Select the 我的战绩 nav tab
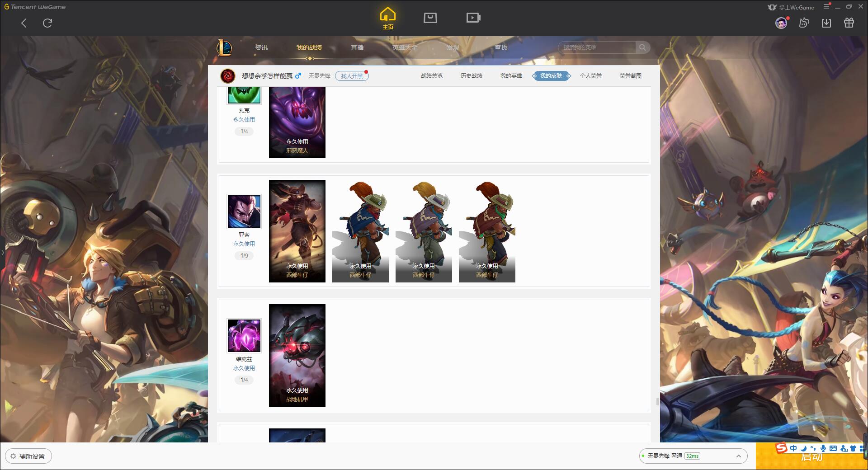 [309, 47]
